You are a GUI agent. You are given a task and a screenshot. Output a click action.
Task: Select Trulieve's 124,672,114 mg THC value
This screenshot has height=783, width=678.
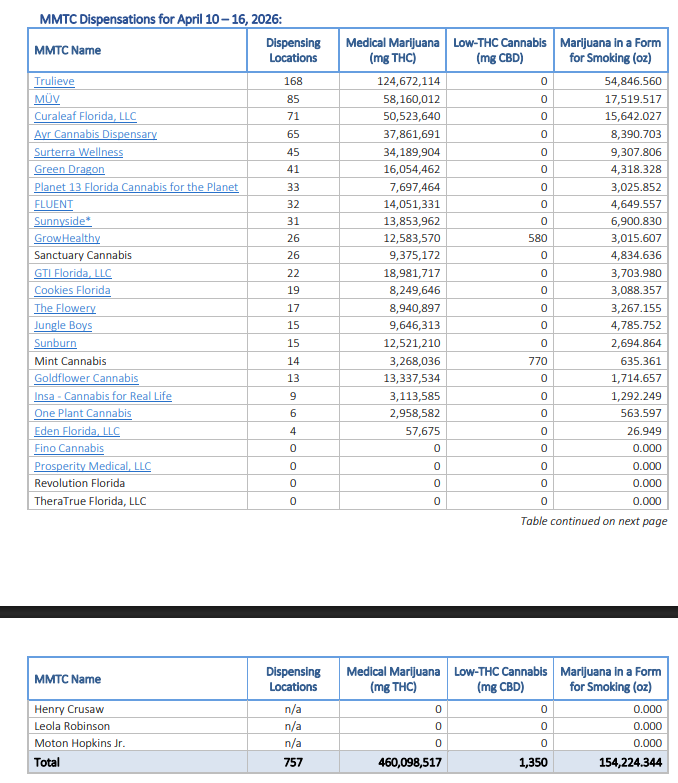[x=408, y=81]
